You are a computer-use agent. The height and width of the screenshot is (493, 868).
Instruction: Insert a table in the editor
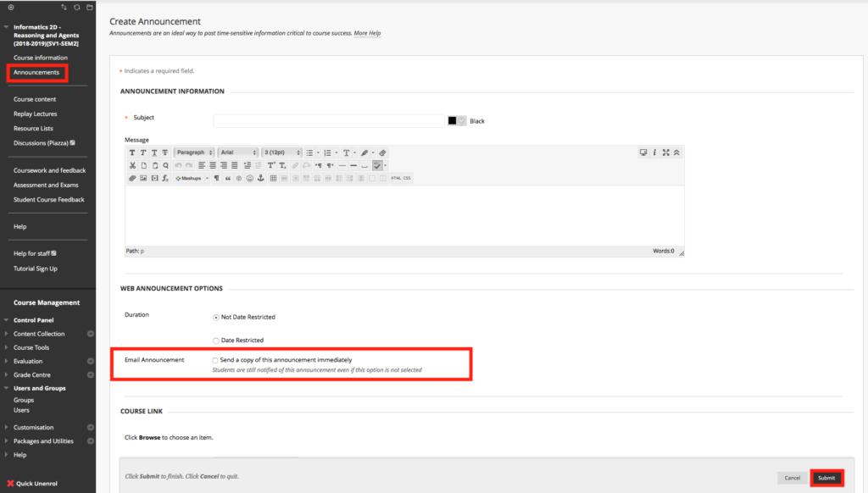273,178
